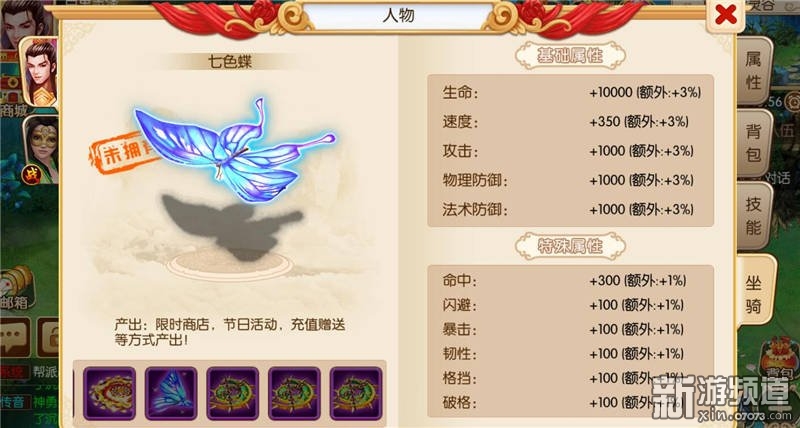Screen dimensions: 800x428
Task: Select the blue butterfly mount thumbnail
Action: (x=171, y=393)
